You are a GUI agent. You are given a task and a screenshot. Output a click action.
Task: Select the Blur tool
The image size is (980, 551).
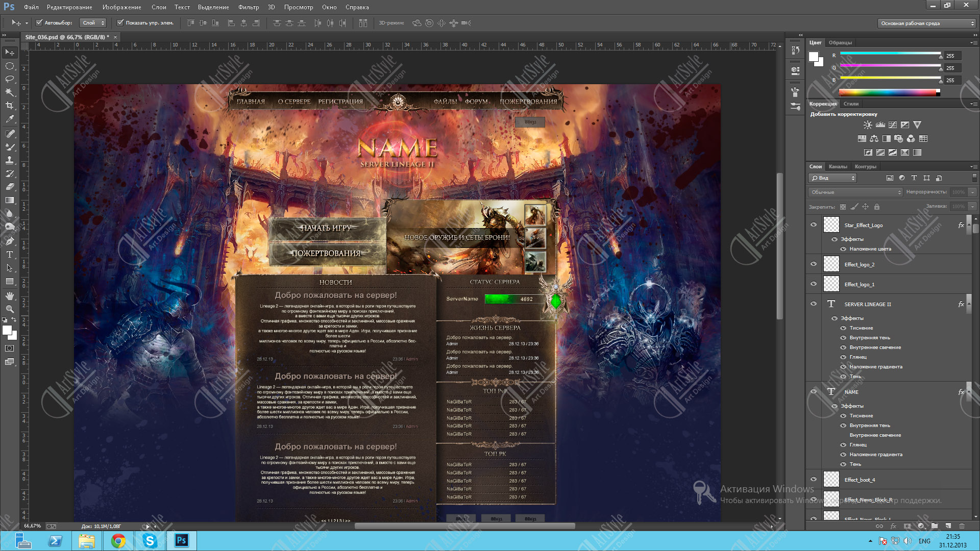pyautogui.click(x=10, y=213)
